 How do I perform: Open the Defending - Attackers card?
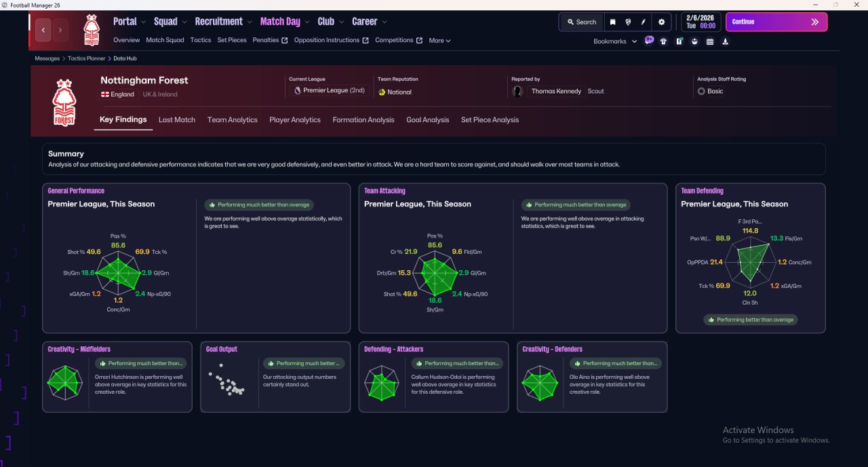[x=434, y=377]
